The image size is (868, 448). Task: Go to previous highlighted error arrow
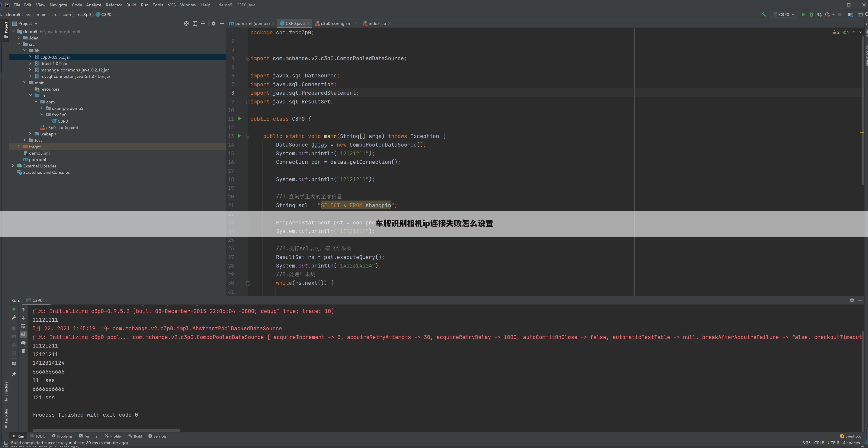[854, 32]
